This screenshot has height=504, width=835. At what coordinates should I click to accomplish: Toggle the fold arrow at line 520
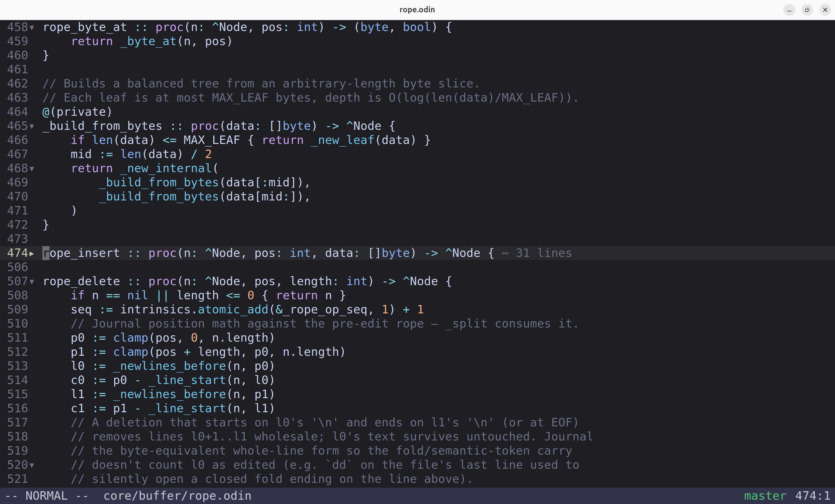(x=32, y=465)
